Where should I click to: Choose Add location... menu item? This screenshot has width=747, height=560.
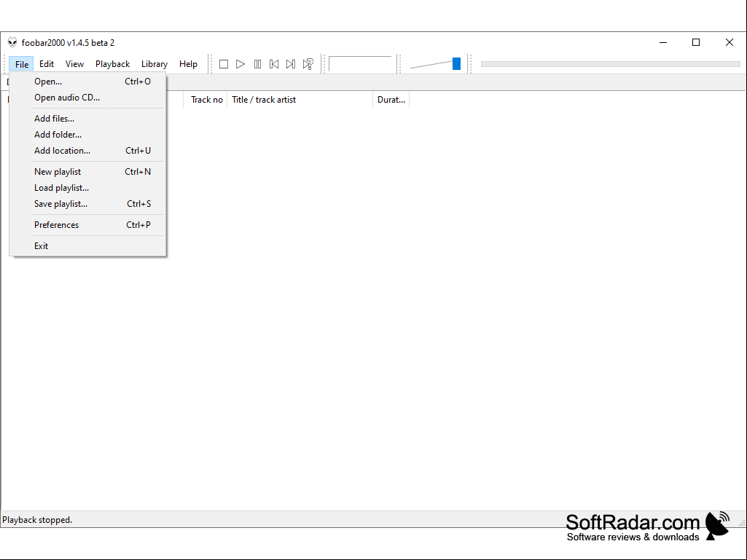click(87, 151)
